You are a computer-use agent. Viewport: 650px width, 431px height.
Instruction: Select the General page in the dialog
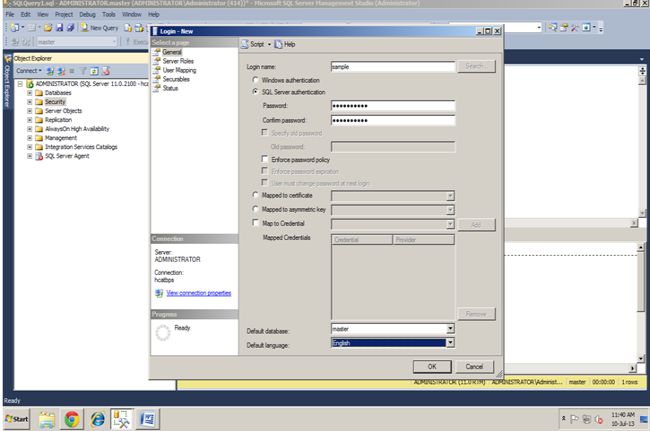coord(172,52)
